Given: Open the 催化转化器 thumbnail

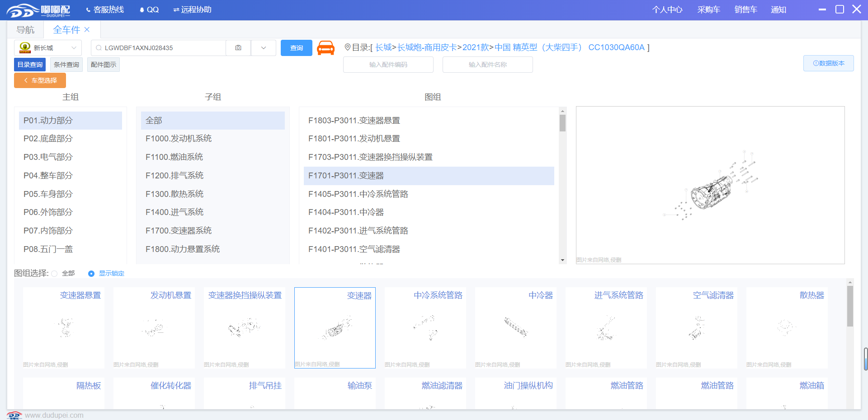Looking at the screenshot, I should tap(154, 393).
